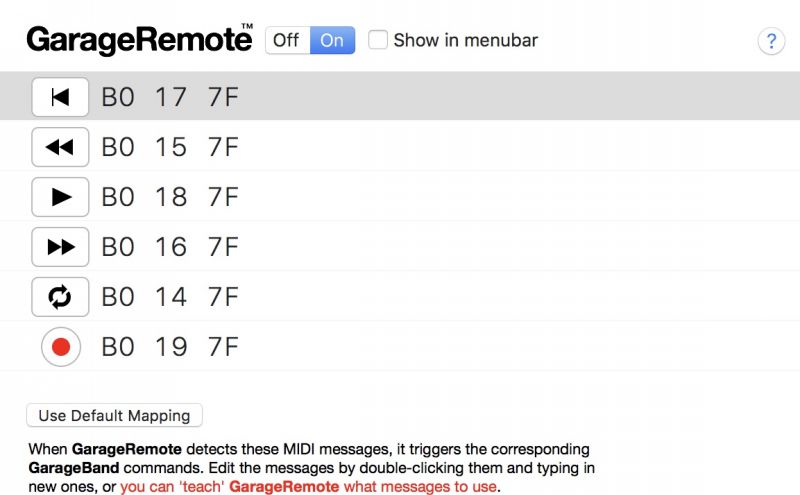Select the B0 18 7F play message

(x=170, y=197)
